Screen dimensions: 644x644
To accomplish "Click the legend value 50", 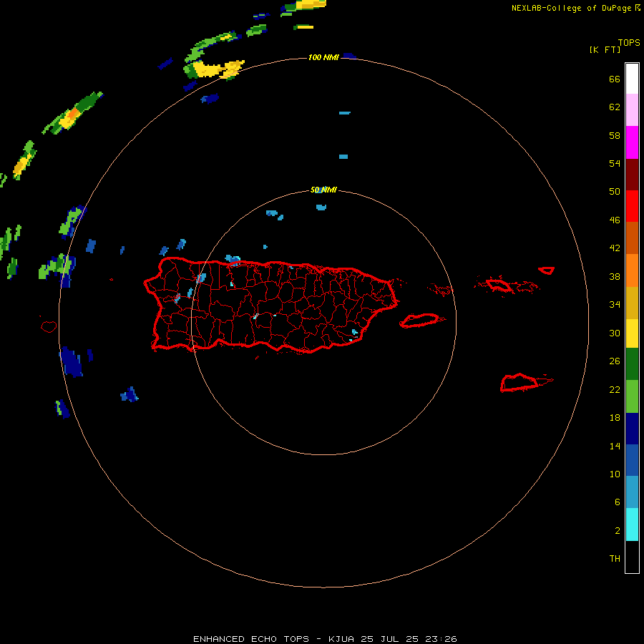I will coord(615,192).
